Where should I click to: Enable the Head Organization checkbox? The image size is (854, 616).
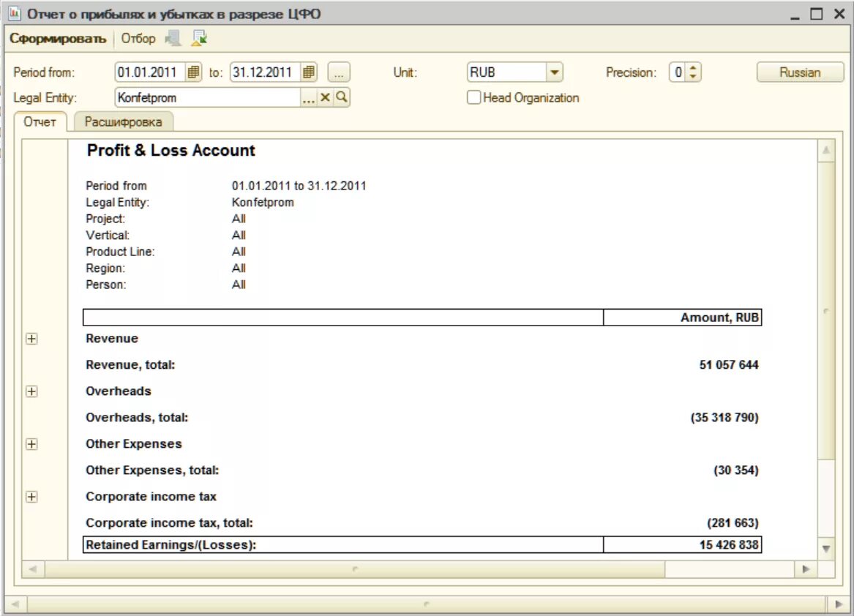click(x=474, y=97)
